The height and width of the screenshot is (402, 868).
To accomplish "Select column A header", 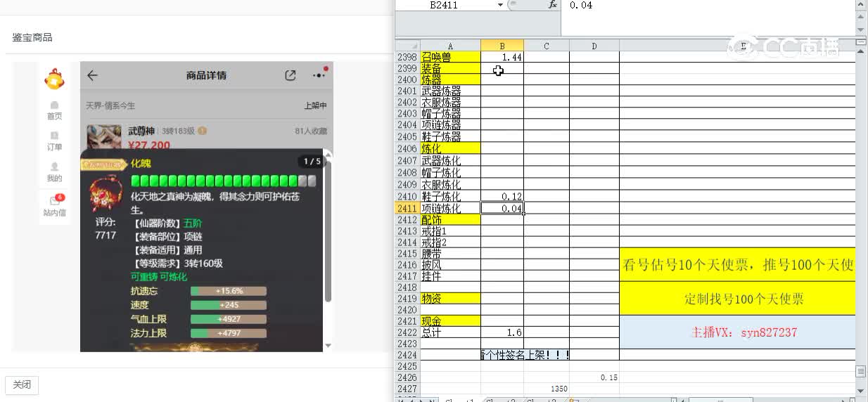I will (x=450, y=46).
